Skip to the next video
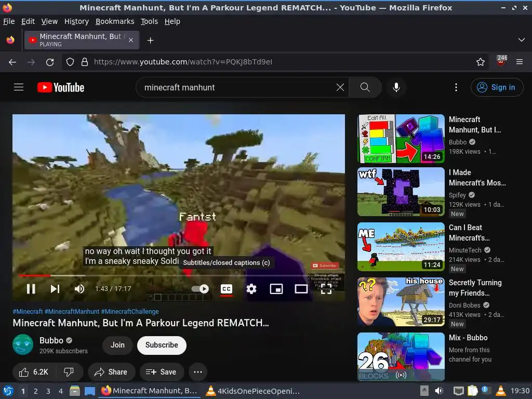 tap(55, 289)
